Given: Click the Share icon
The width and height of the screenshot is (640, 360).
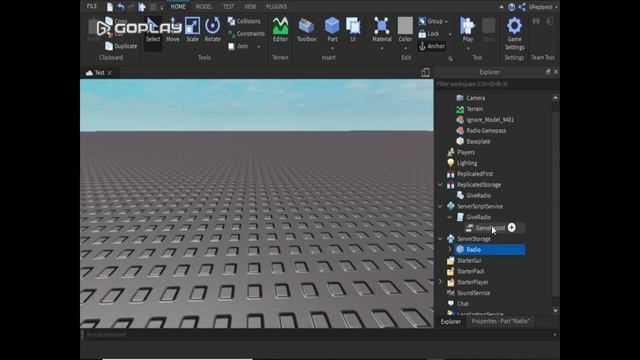Looking at the screenshot, I should 522,7.
